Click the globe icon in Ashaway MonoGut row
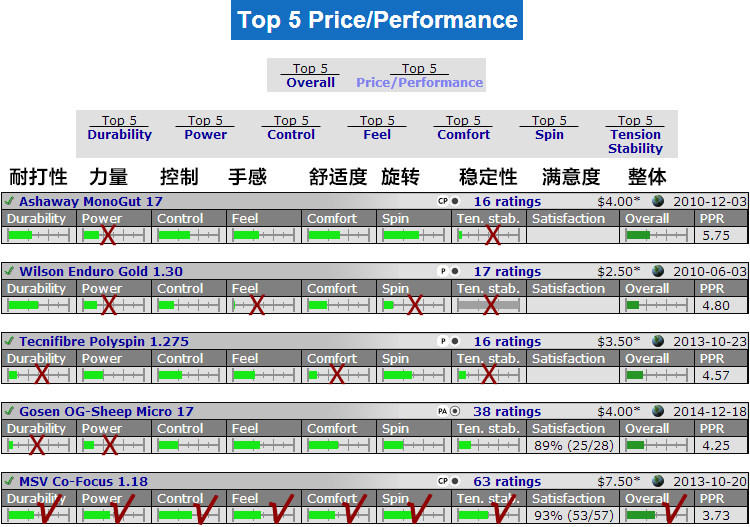Image resolution: width=750 pixels, height=527 pixels. pyautogui.click(x=658, y=201)
